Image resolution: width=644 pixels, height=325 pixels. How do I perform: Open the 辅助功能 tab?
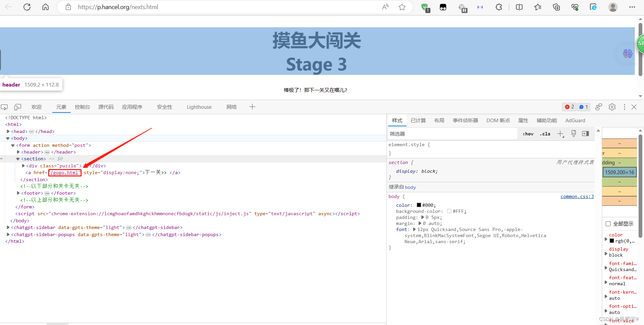tap(547, 121)
